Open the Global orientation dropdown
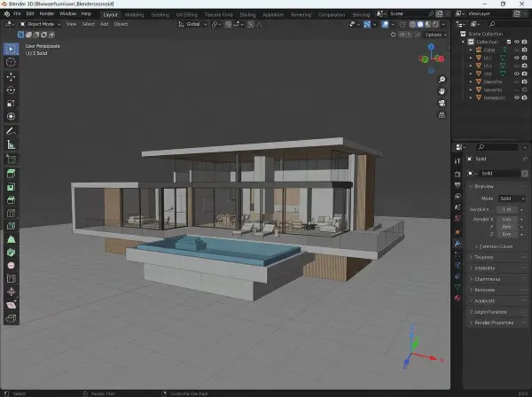The image size is (532, 397). pos(192,24)
